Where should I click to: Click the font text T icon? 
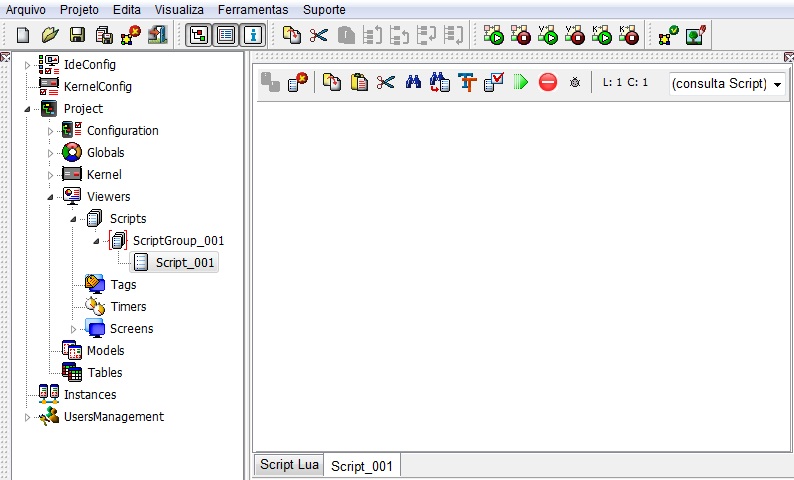(467, 82)
